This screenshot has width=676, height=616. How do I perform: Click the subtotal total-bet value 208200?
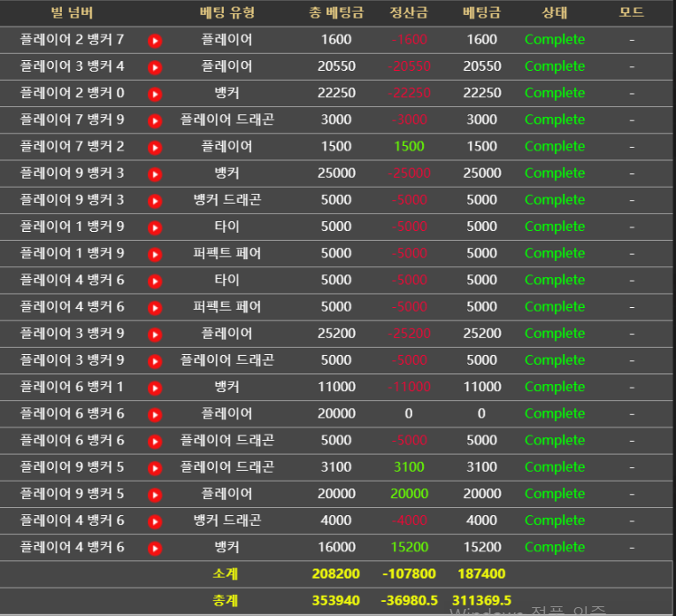click(x=336, y=574)
